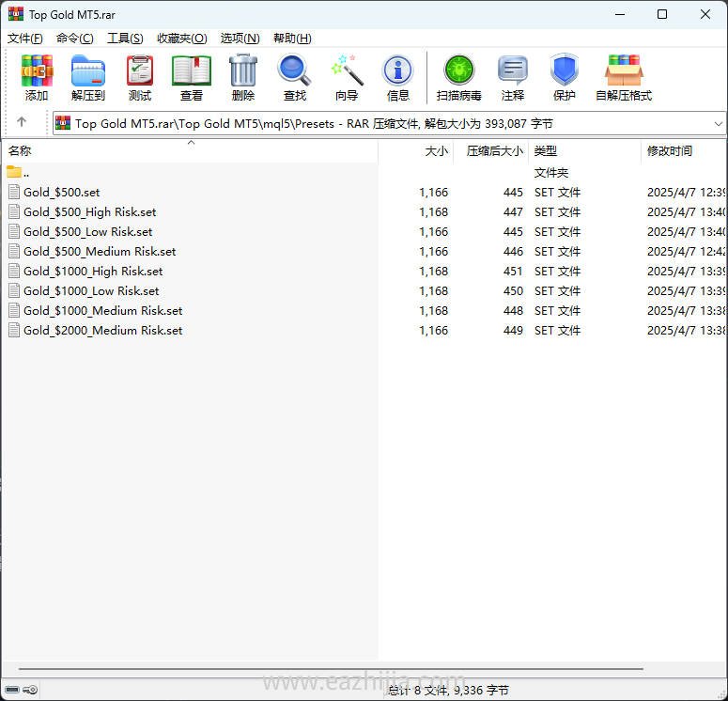This screenshot has height=701, width=728.
Task: Click the Delete (删除) trash icon
Action: (242, 78)
